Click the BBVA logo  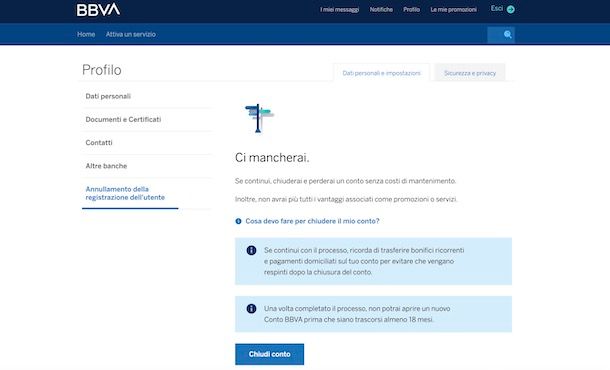pos(98,10)
